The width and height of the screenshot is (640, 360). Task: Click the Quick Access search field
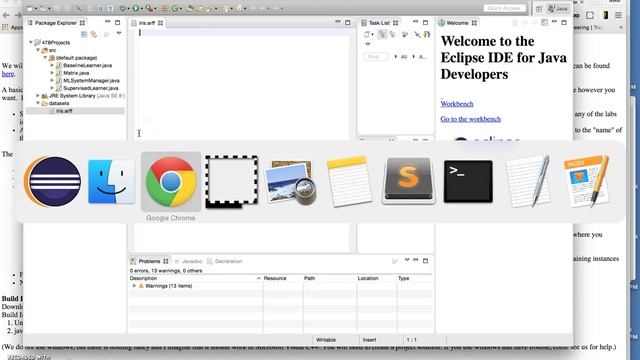pyautogui.click(x=504, y=8)
